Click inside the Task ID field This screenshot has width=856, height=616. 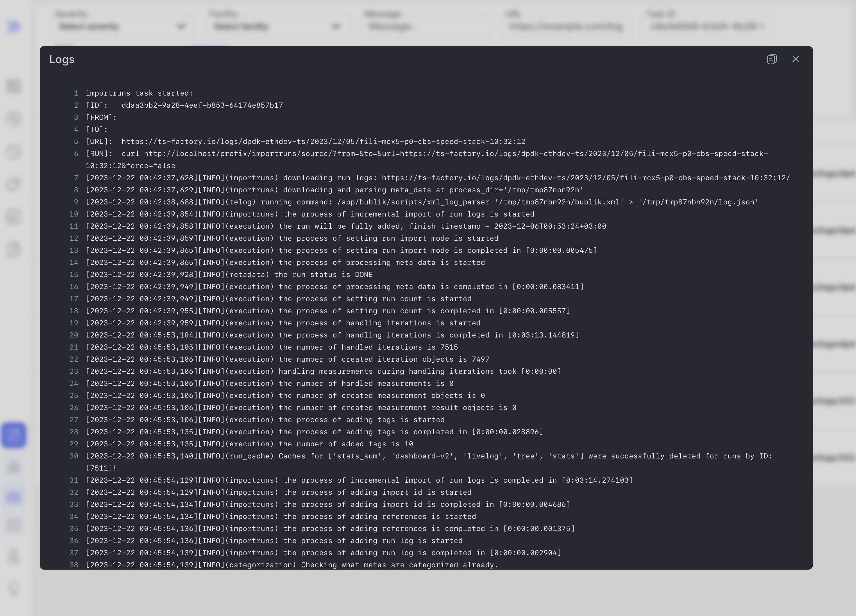tap(707, 26)
